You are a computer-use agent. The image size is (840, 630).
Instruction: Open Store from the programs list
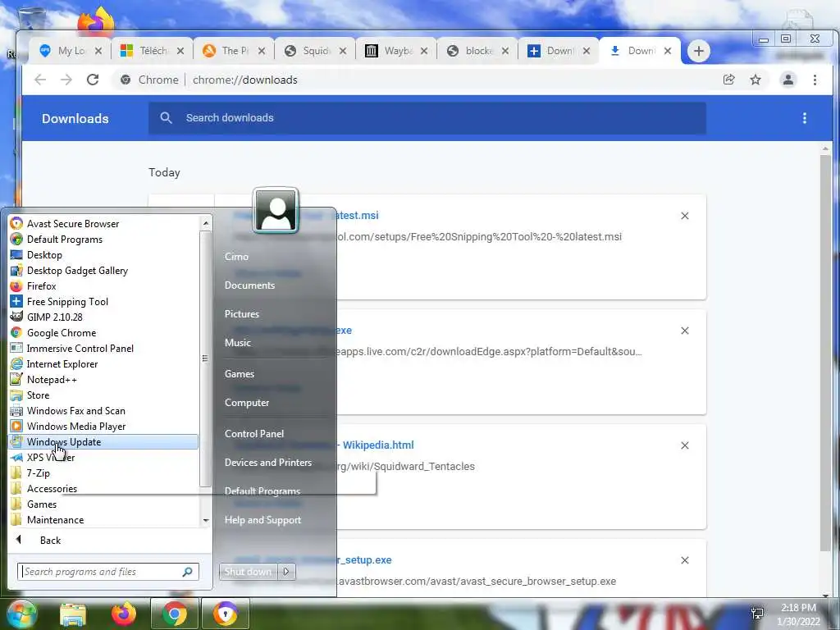tap(38, 395)
